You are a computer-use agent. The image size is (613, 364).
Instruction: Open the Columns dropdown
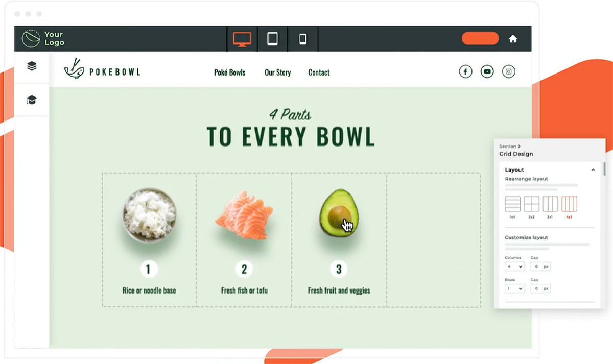coord(514,266)
